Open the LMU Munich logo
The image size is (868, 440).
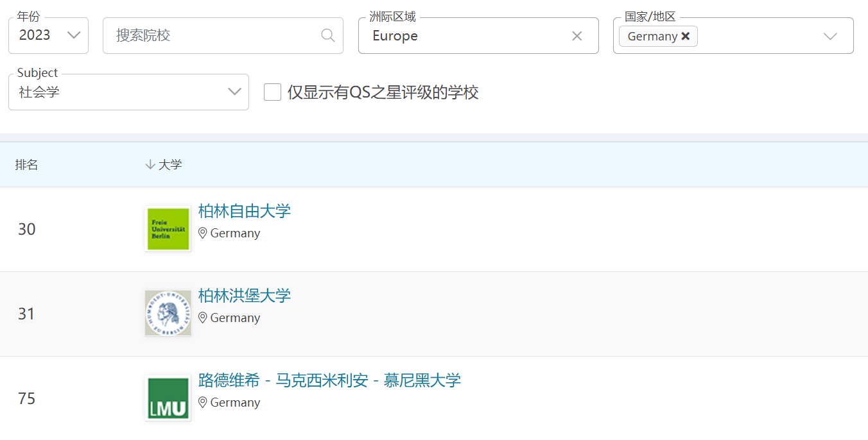(x=168, y=398)
